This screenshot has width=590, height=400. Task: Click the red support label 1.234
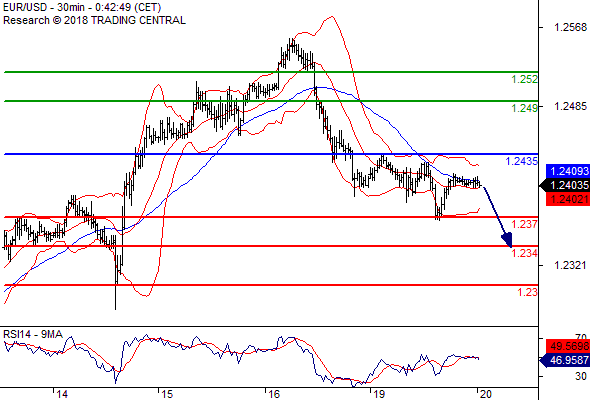click(x=525, y=253)
